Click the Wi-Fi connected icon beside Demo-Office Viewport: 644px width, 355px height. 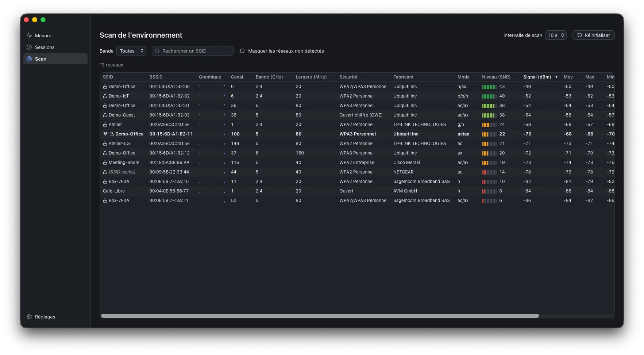[x=105, y=134]
